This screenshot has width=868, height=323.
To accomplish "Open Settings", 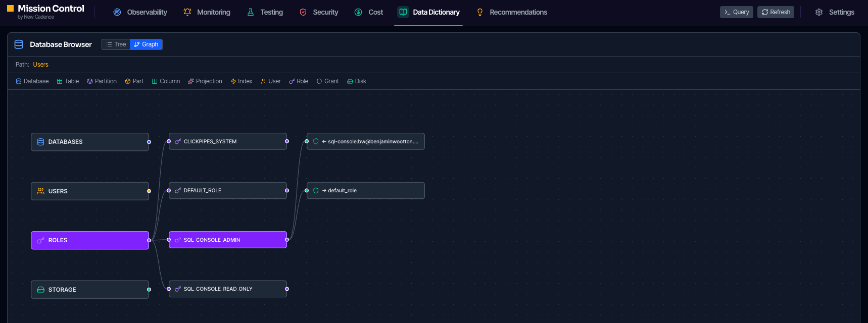I will 835,12.
